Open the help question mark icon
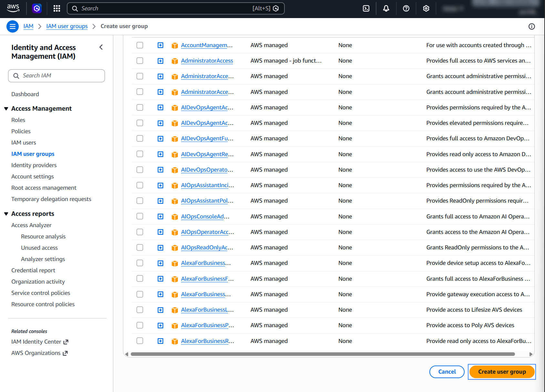Screen dimensions: 545x392 406,8
